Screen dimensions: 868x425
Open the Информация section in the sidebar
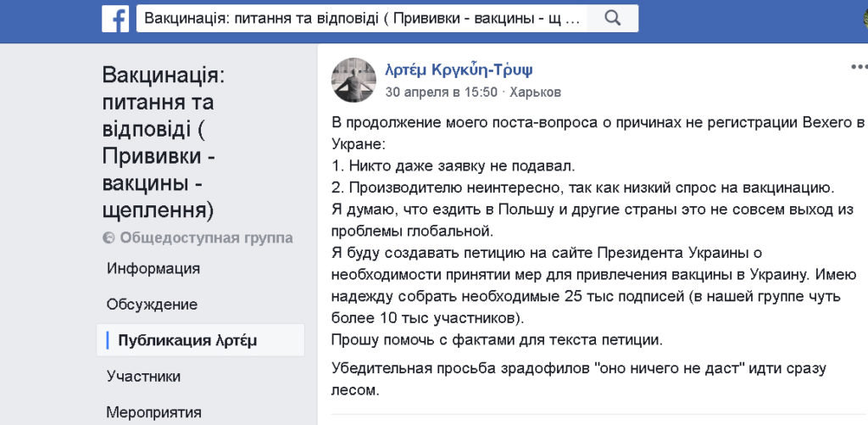coord(153,269)
